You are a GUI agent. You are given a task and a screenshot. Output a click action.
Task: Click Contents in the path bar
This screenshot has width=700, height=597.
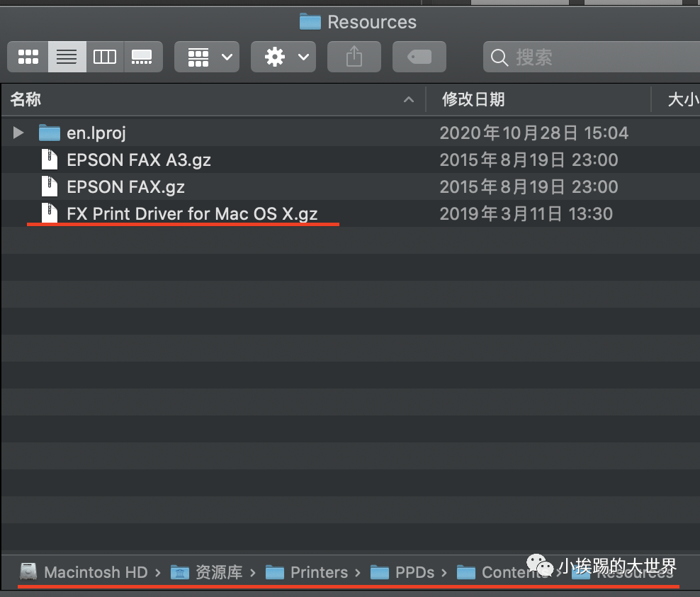pyautogui.click(x=516, y=572)
